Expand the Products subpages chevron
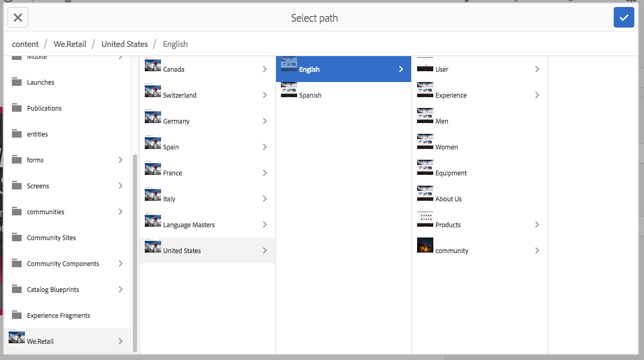This screenshot has width=644, height=360. [537, 225]
